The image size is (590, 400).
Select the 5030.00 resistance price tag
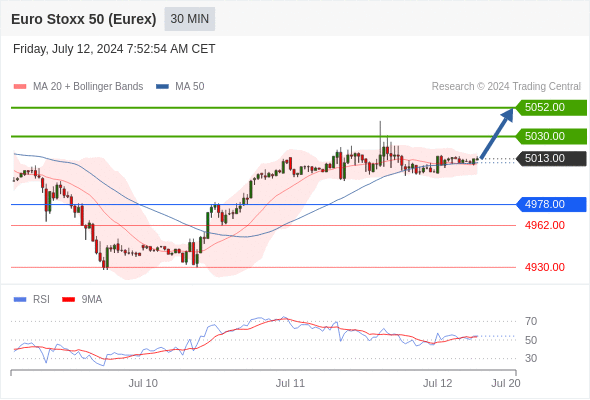(551, 136)
